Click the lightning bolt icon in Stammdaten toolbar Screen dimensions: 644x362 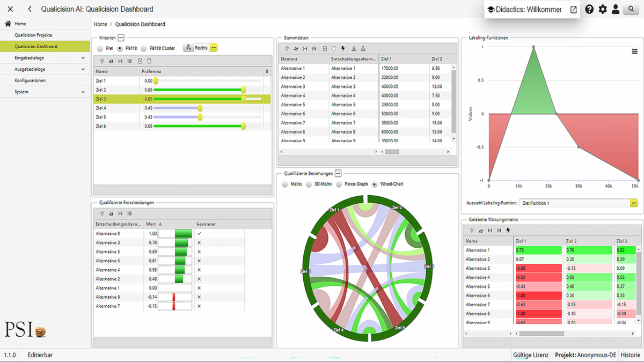point(343,49)
